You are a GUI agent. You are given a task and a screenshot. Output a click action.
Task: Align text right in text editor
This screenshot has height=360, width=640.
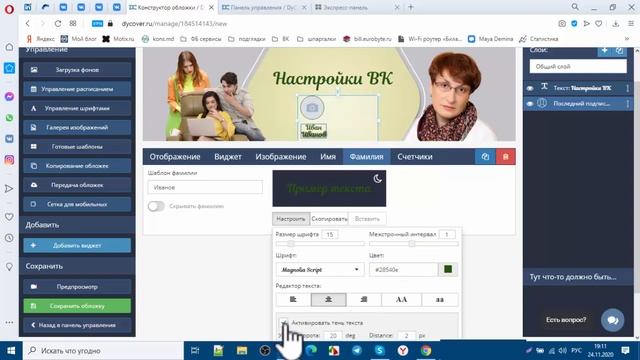pos(364,300)
